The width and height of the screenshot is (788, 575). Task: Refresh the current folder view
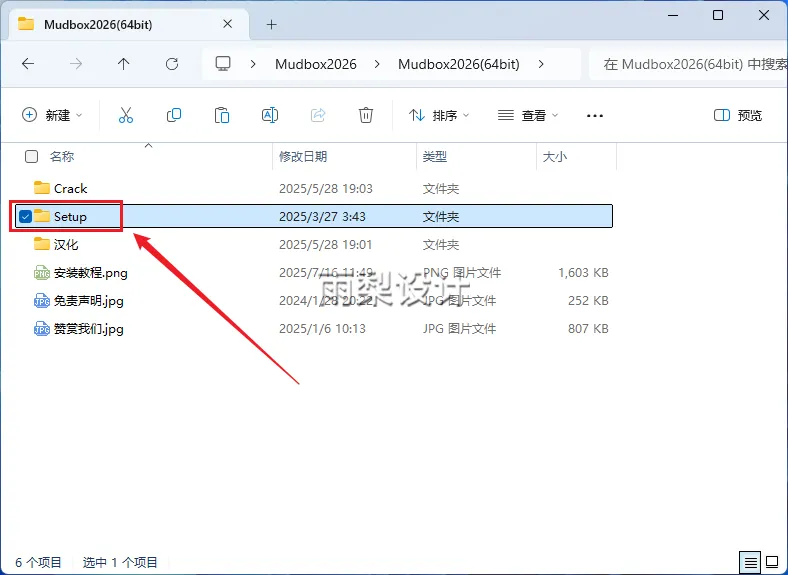click(x=172, y=64)
